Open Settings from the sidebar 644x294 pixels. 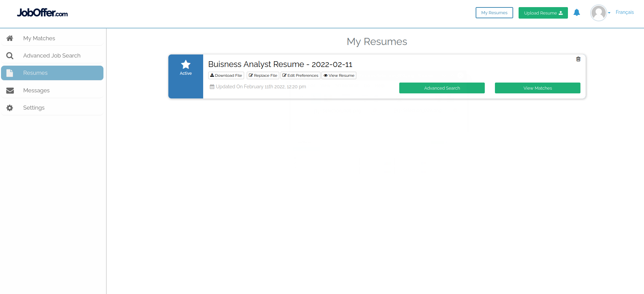(x=52, y=108)
